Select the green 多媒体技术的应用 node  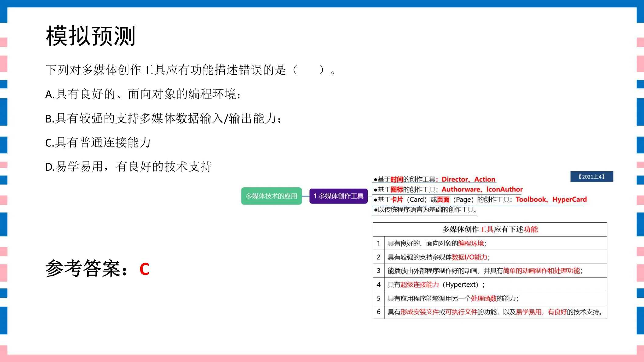click(271, 196)
